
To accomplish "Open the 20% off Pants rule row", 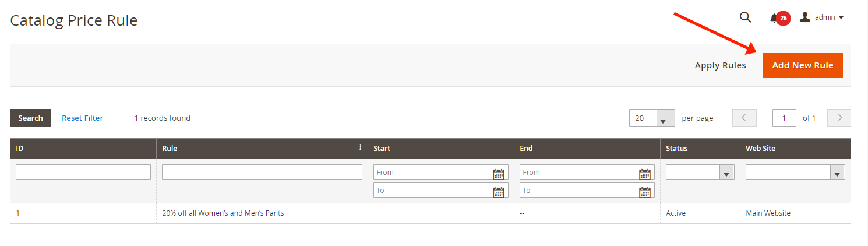I will pyautogui.click(x=223, y=213).
